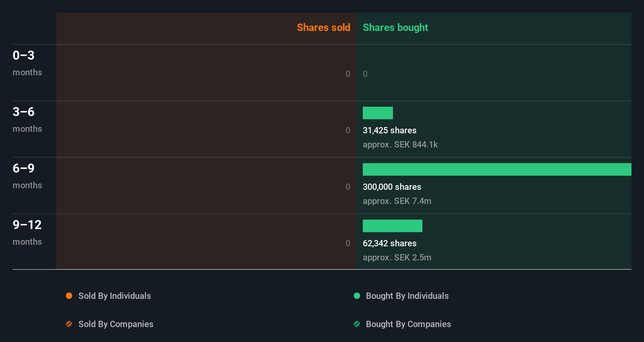Click the approx. SEK 844.1k text

400,144
